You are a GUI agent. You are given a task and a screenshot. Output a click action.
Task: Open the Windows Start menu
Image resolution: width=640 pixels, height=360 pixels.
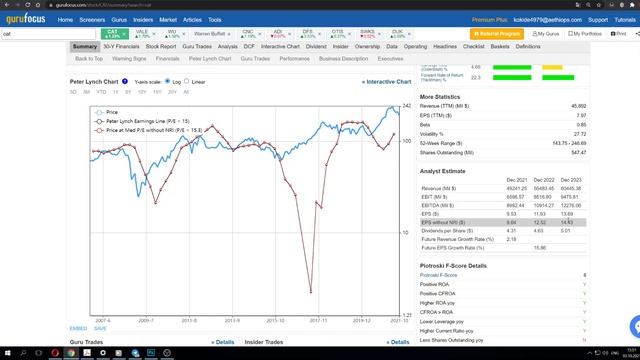(x=7, y=353)
